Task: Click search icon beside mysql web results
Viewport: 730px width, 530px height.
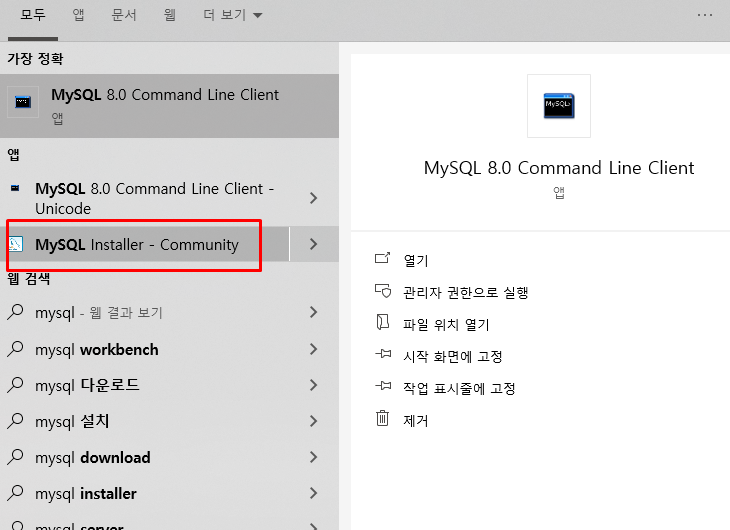Action: click(15, 312)
